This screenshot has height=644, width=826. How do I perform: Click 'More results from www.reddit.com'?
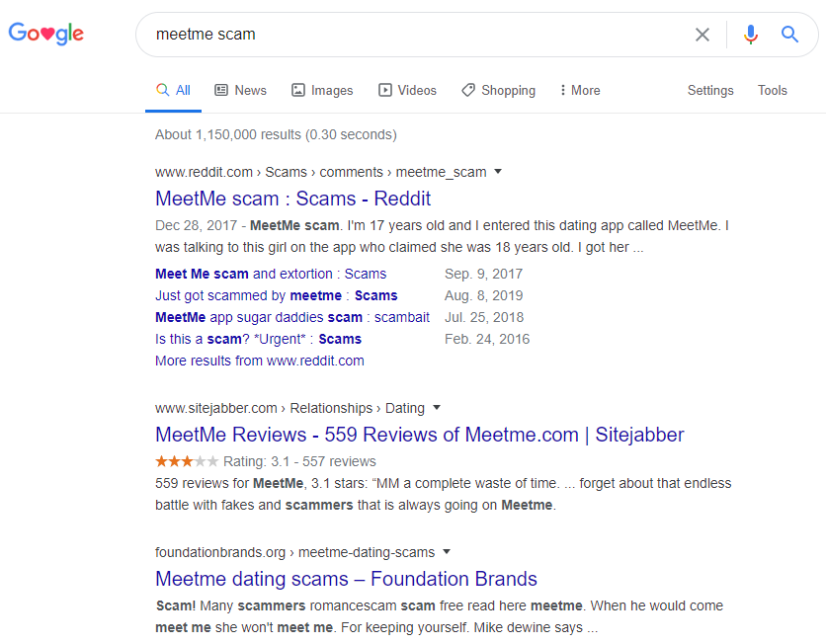point(260,361)
